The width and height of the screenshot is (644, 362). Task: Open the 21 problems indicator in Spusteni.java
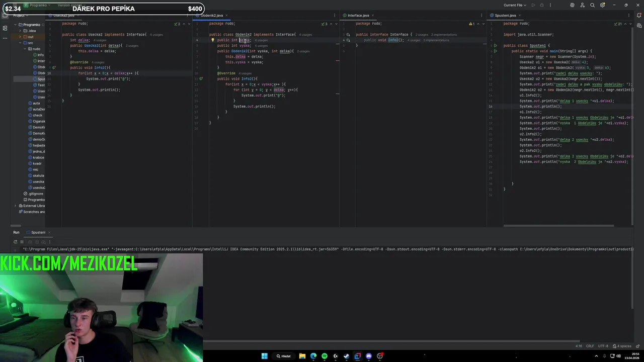click(618, 24)
